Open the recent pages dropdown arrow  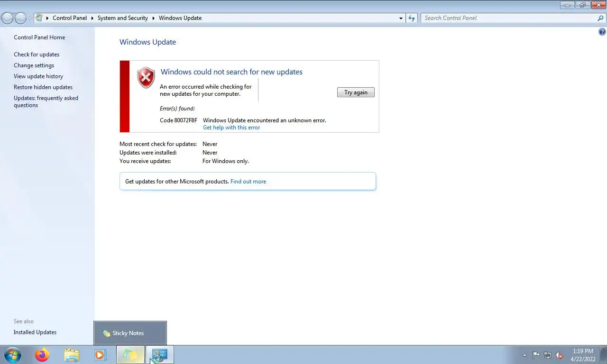point(30,18)
